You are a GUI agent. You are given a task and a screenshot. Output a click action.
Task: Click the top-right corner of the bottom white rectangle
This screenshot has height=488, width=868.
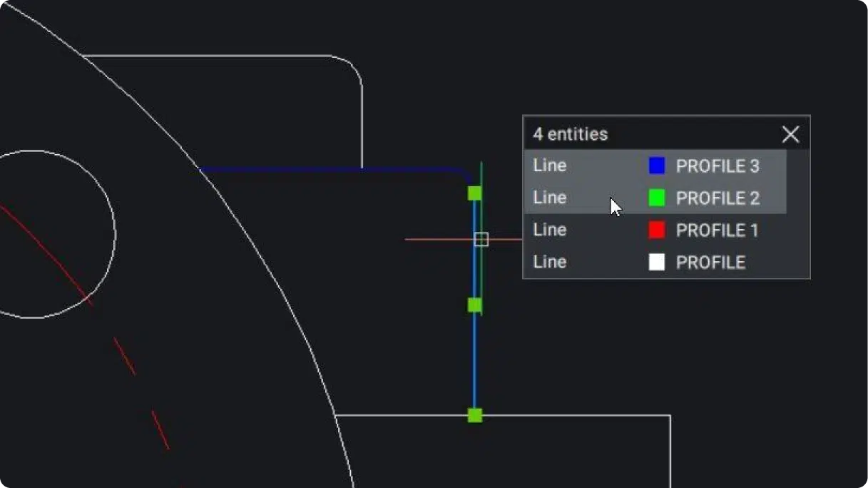point(670,415)
